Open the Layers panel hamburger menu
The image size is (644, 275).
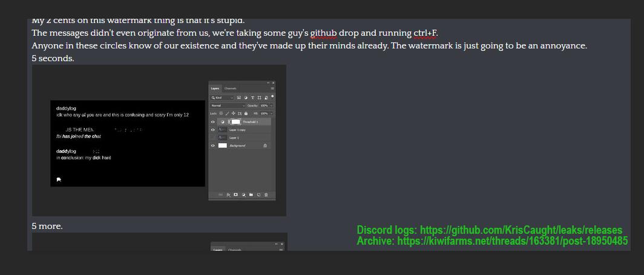(272, 88)
